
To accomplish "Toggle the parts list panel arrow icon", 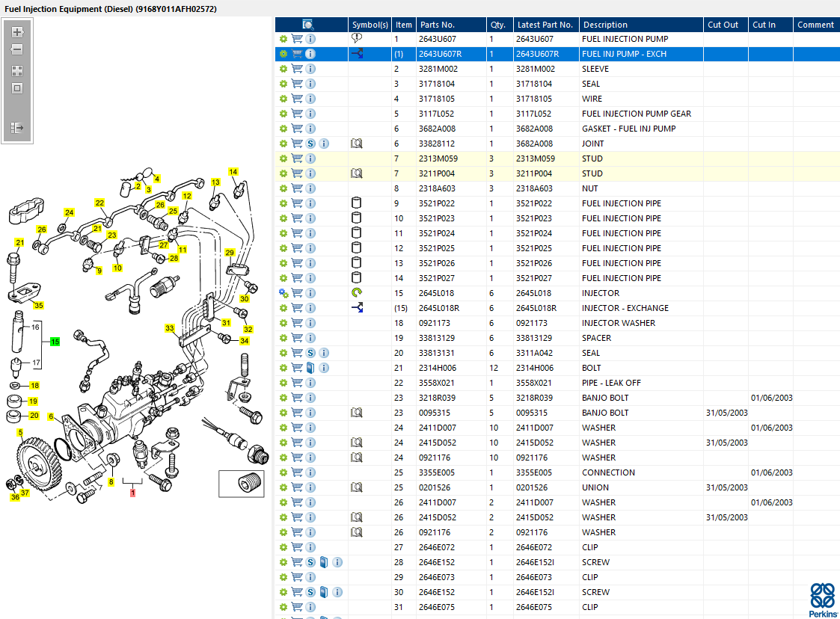I will point(17,128).
